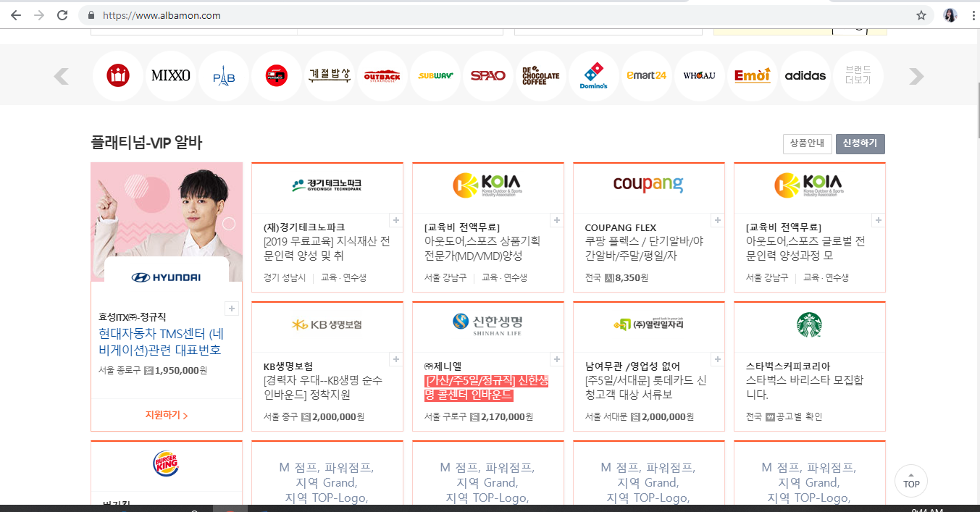Click the 경기 성남시 location text

pyautogui.click(x=285, y=277)
